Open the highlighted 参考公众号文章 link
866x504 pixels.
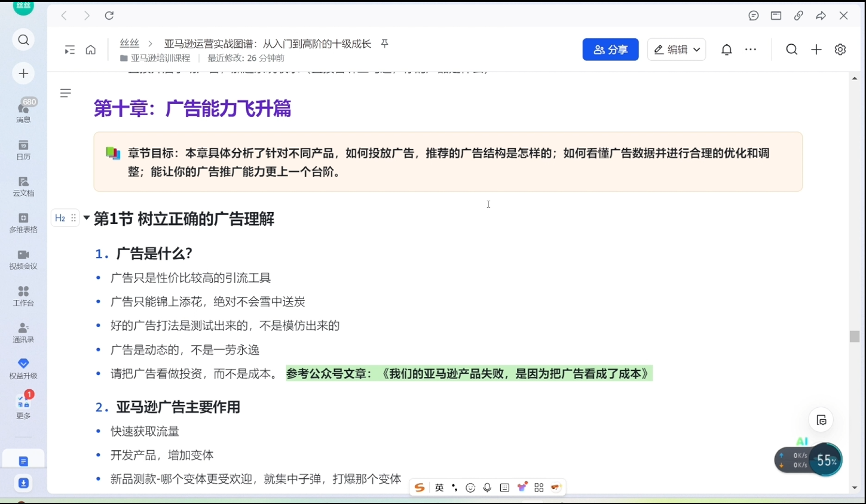[x=469, y=374]
